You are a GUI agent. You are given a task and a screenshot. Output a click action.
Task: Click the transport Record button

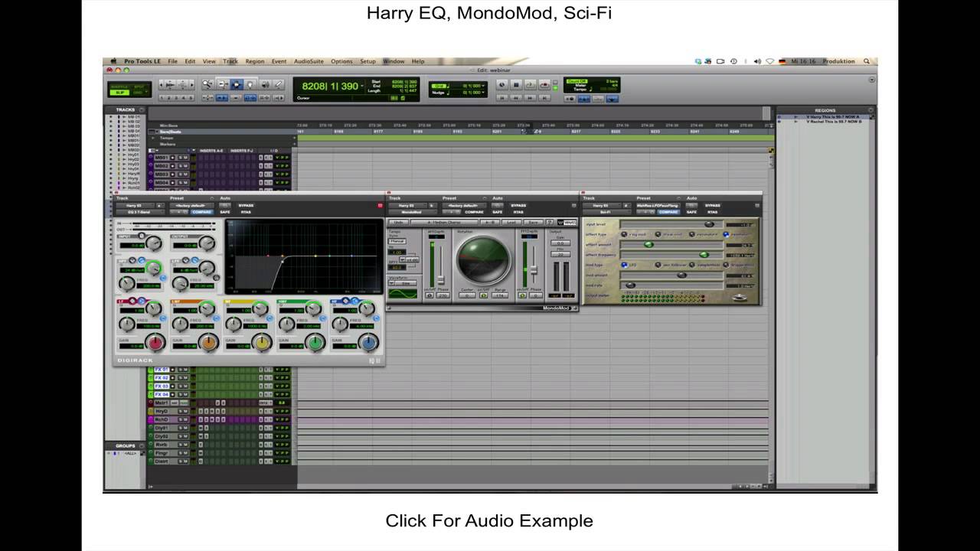pos(544,85)
